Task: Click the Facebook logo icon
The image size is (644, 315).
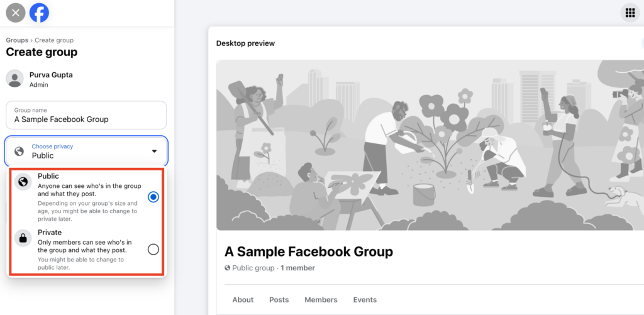Action: pyautogui.click(x=39, y=13)
